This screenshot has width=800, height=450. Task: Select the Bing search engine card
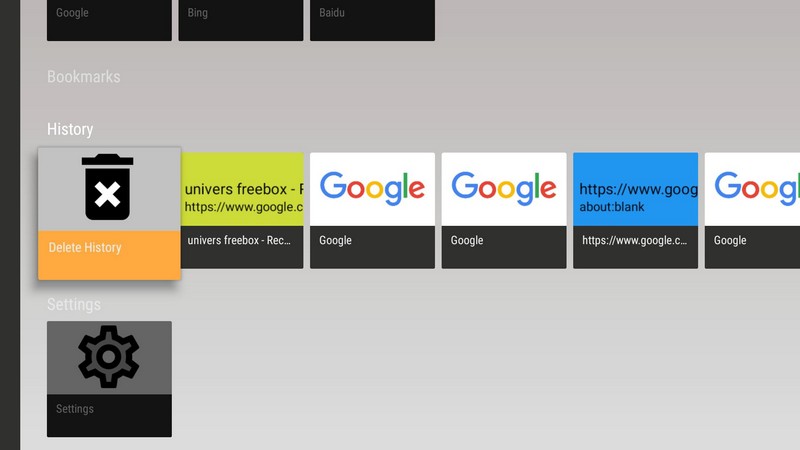coord(241,19)
